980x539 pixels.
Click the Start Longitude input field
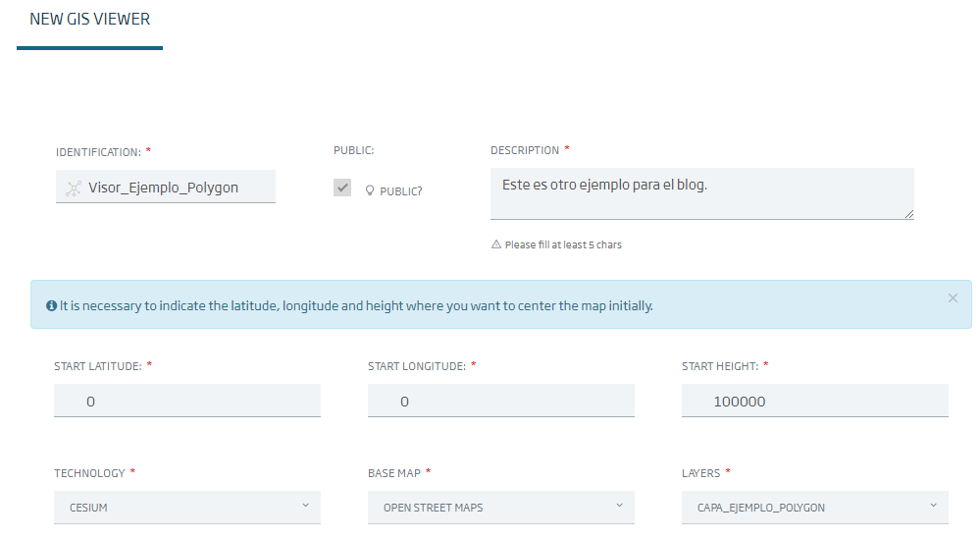click(500, 401)
